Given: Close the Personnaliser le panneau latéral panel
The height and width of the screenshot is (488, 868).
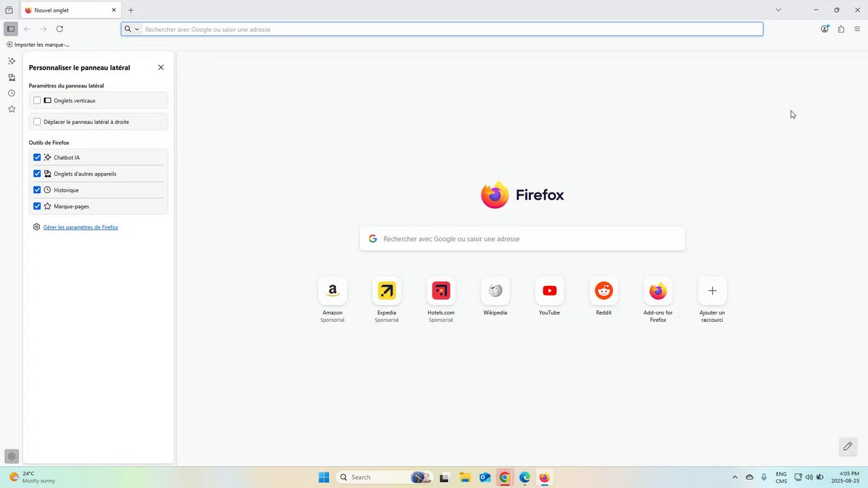Looking at the screenshot, I should click(x=161, y=68).
